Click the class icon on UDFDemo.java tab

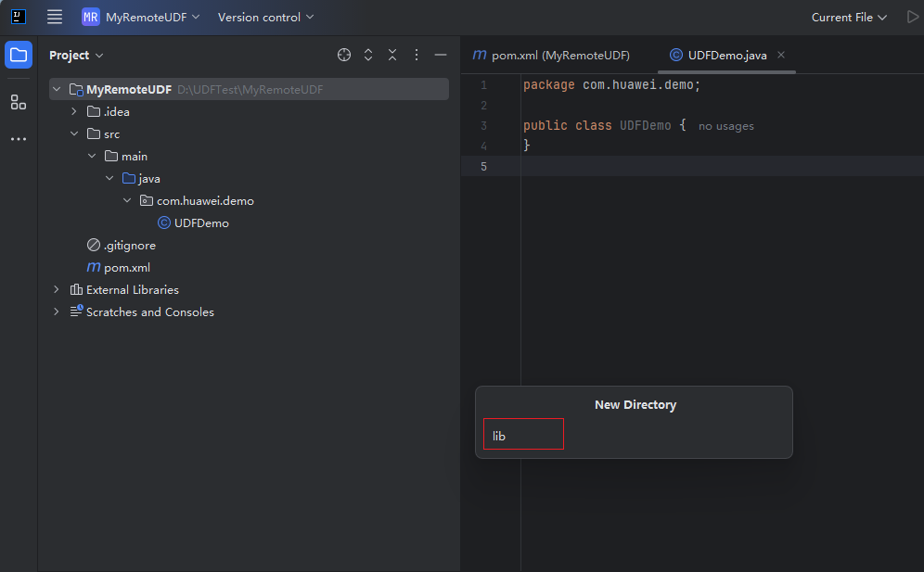676,55
